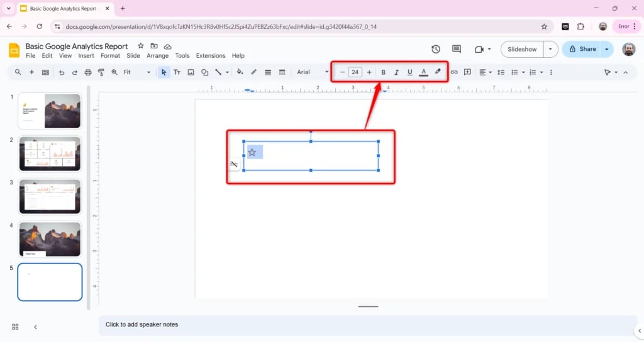The image size is (644, 342).
Task: Select the paint format roller icon
Action: coord(101,72)
